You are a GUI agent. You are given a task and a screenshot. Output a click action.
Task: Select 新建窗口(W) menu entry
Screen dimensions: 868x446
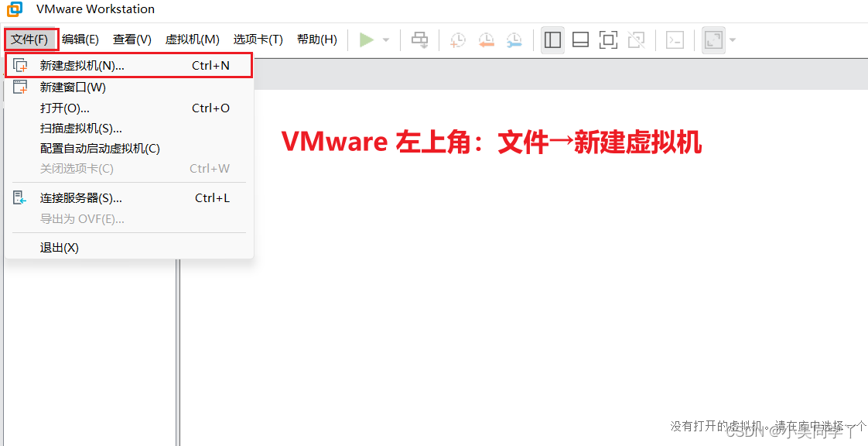[128, 87]
